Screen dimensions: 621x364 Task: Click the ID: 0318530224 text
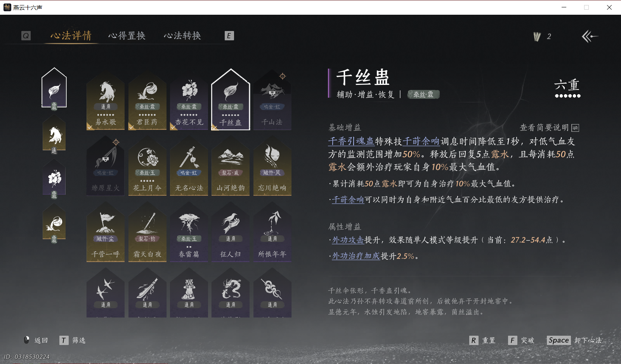pos(27,357)
